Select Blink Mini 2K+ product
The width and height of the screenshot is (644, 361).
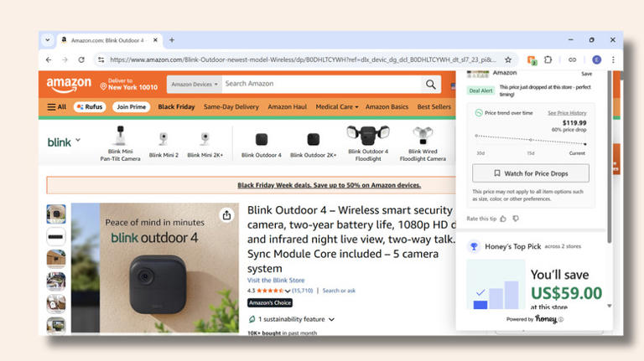point(205,144)
